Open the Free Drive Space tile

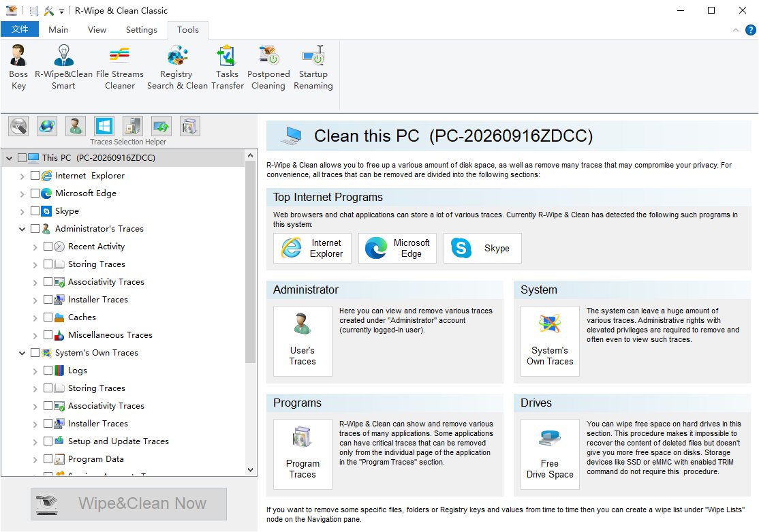(x=550, y=454)
